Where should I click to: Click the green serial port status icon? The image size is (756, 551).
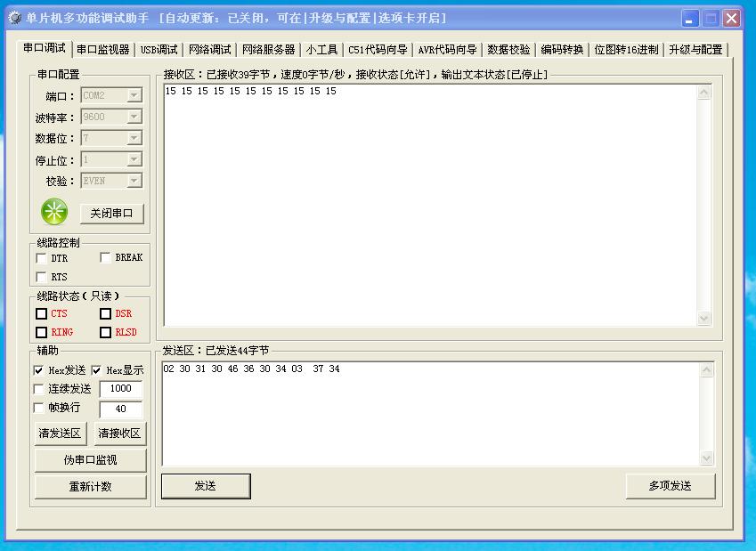click(54, 212)
